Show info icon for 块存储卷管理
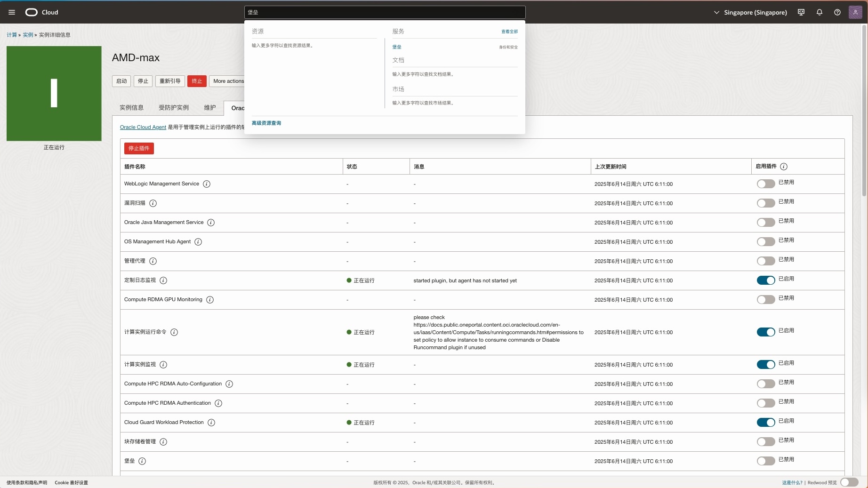 click(163, 442)
